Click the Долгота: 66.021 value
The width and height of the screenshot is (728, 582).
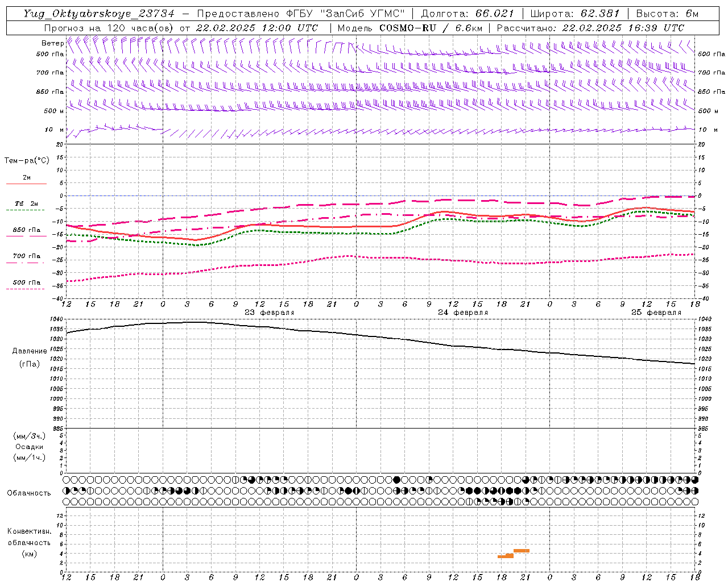click(468, 14)
